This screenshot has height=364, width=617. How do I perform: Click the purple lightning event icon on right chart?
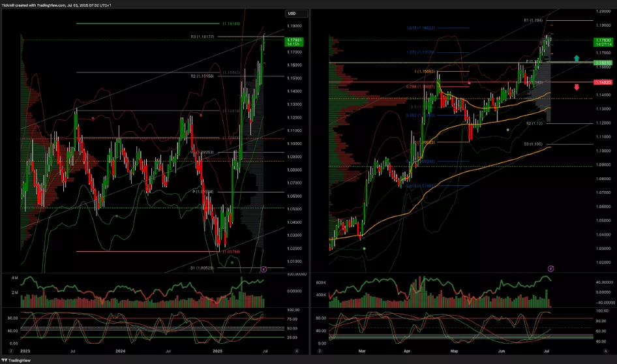point(550,268)
